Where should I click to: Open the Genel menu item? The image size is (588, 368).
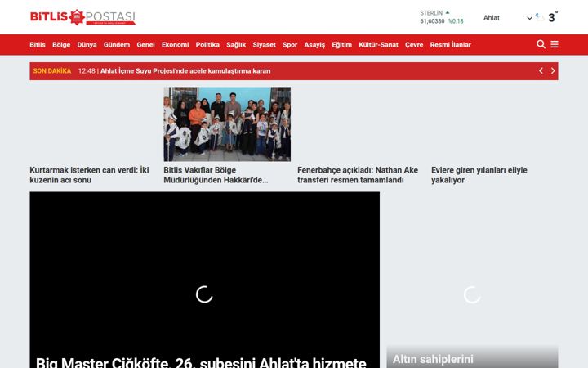(145, 45)
